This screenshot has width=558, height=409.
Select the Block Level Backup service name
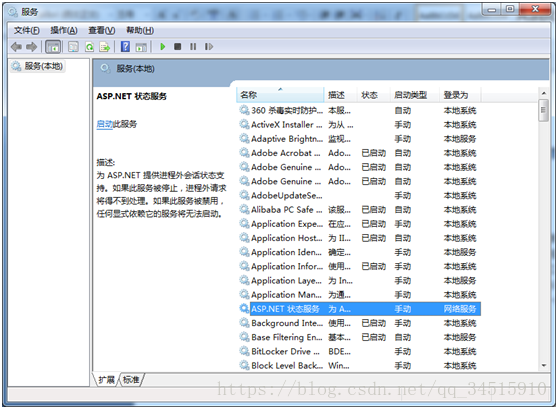287,366
